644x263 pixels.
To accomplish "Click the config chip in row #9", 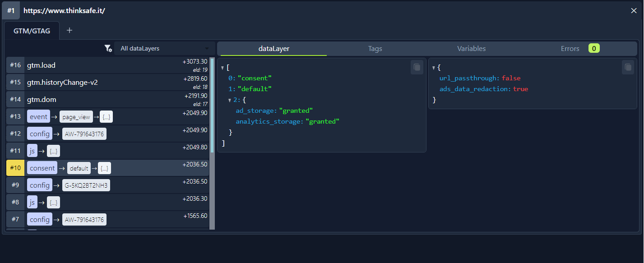I will [40, 185].
